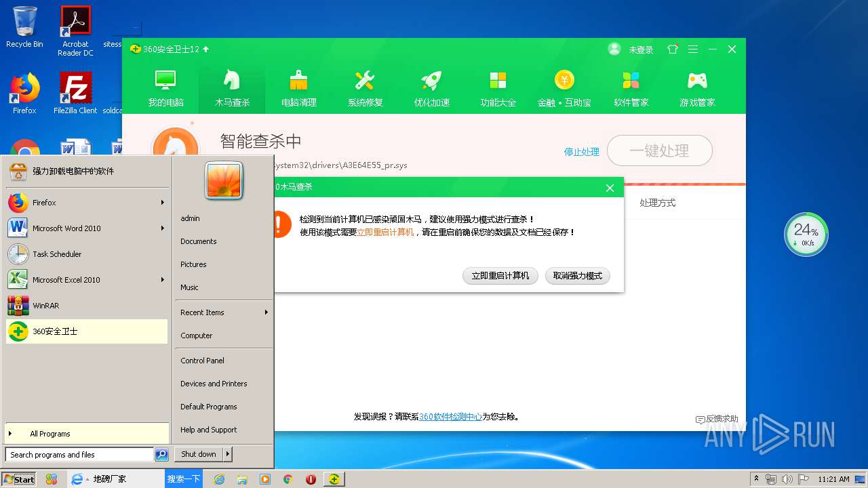This screenshot has width=868, height=488.
Task: Click 停止处理 link
Action: tap(582, 152)
